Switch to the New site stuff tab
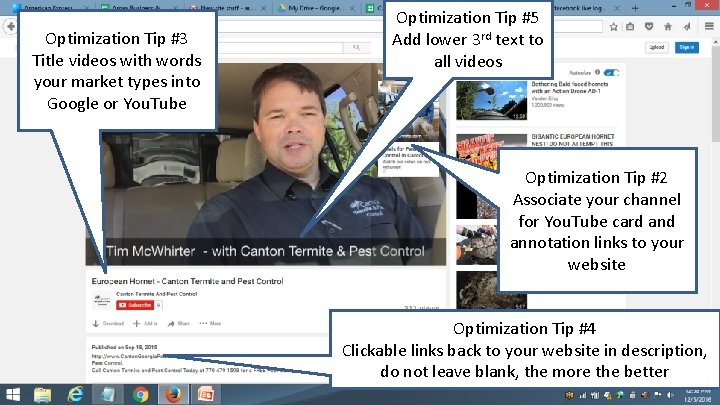The width and height of the screenshot is (720, 405). 227,8
